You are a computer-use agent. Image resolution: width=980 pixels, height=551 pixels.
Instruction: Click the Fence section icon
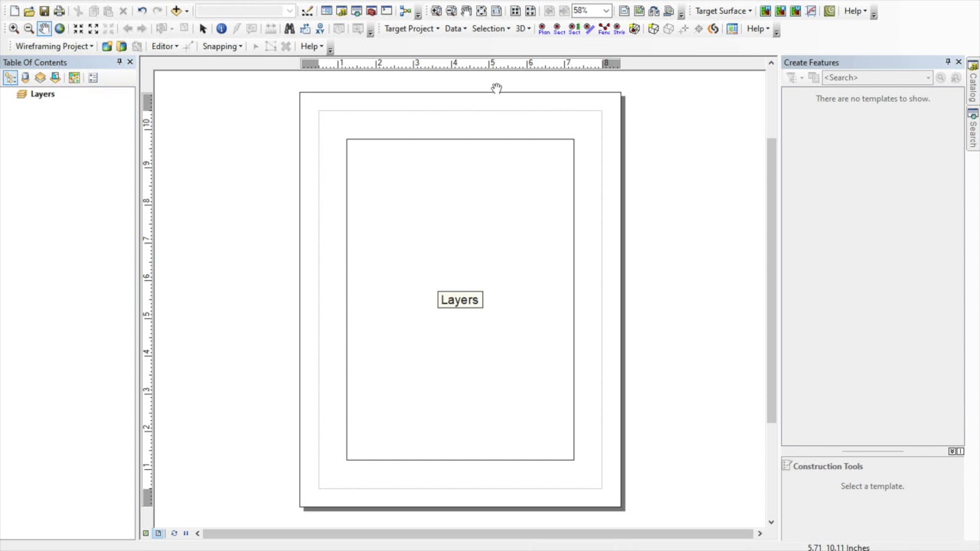pyautogui.click(x=604, y=28)
